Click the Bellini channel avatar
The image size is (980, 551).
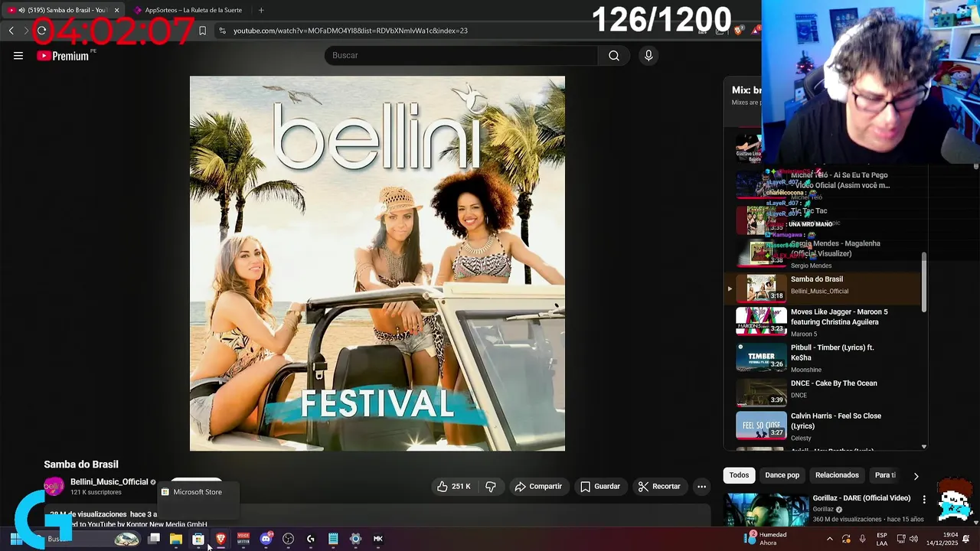[x=54, y=487]
